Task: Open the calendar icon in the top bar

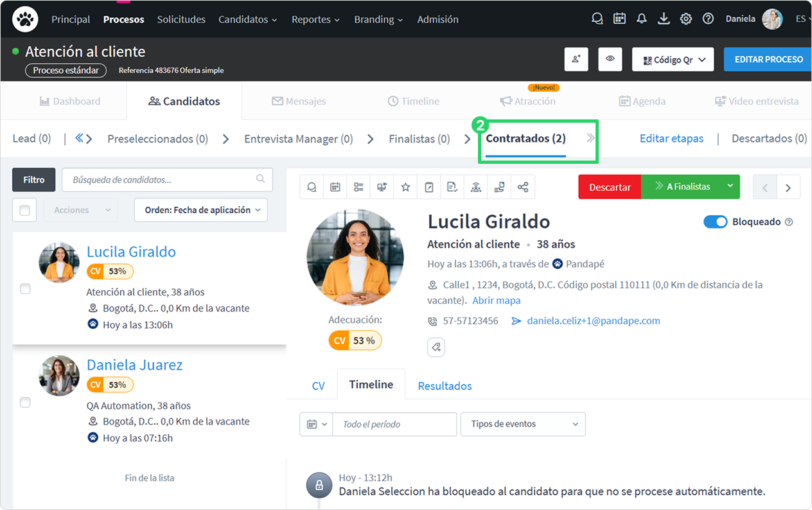Action: [x=619, y=19]
